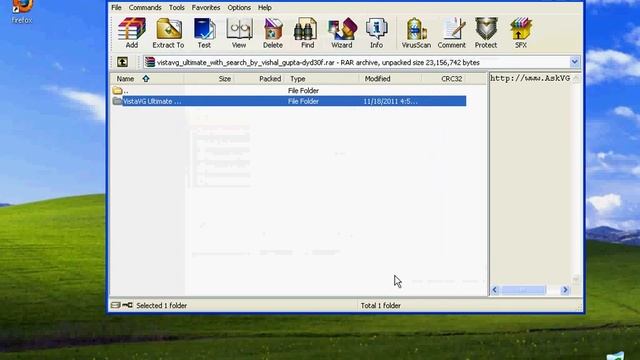Screen dimensions: 640x360
Task: Click the Add archive toolbar icon
Action: click(x=131, y=33)
